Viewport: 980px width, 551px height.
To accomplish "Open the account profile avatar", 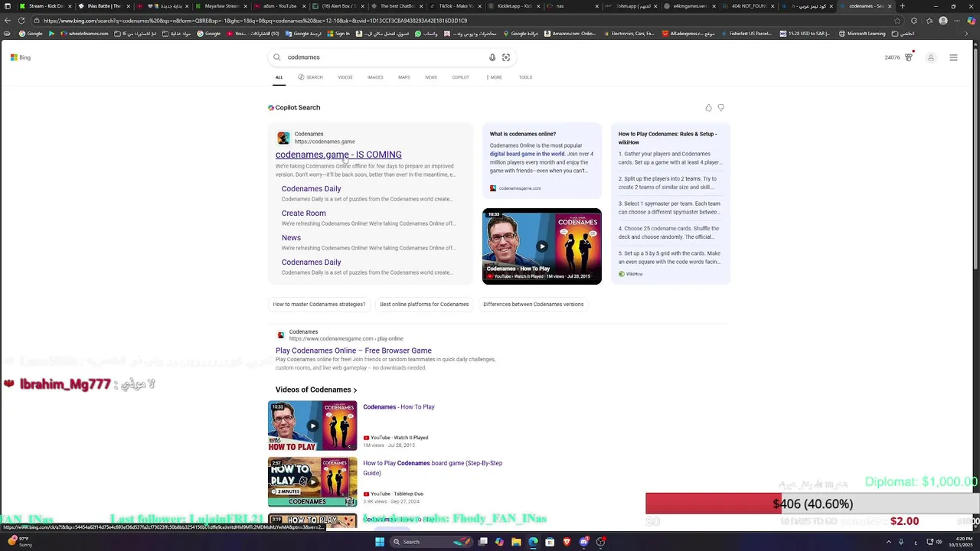I will [931, 57].
